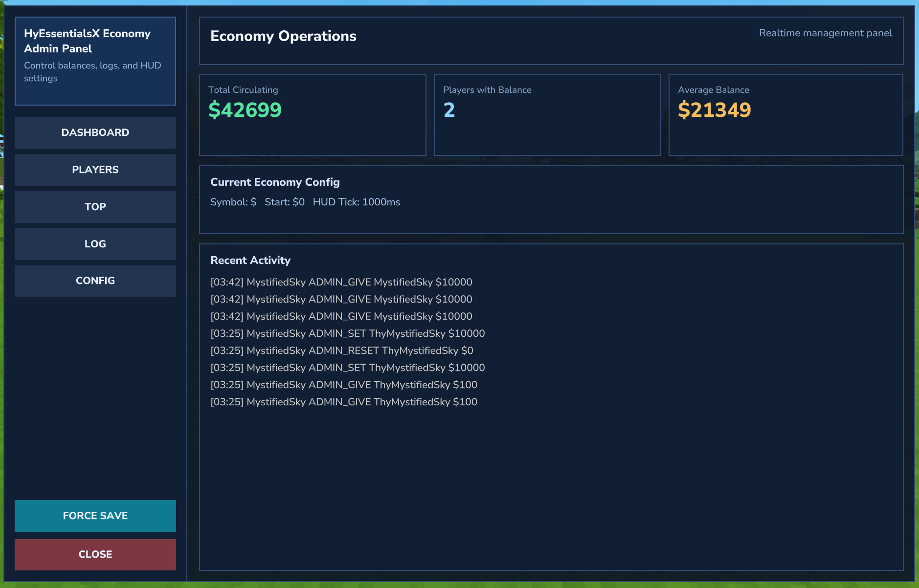Image resolution: width=919 pixels, height=588 pixels.
Task: Click the red Close button
Action: click(95, 554)
